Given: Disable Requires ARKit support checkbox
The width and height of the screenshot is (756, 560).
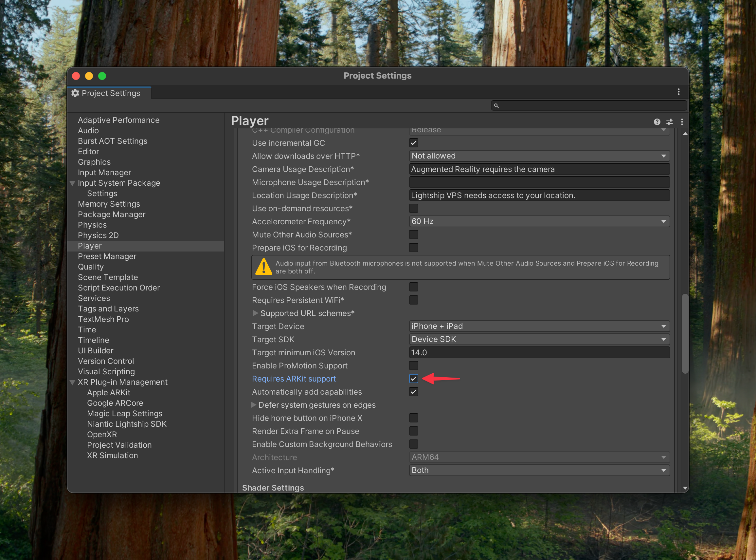Looking at the screenshot, I should point(414,379).
